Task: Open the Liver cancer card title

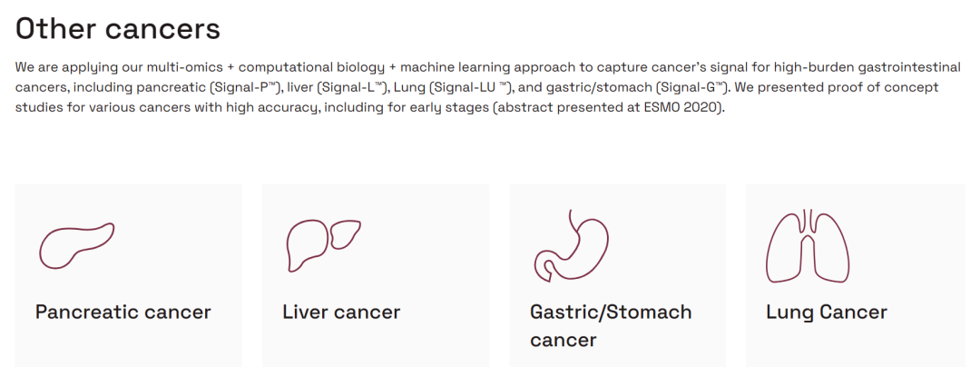Action: pos(341,312)
